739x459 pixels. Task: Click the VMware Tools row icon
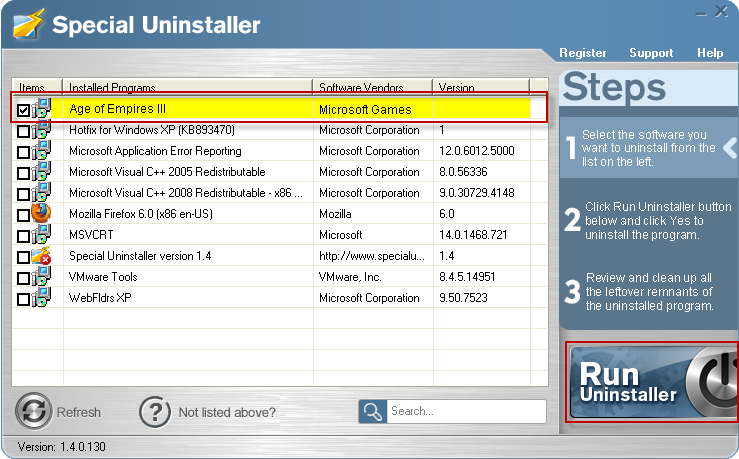(41, 277)
